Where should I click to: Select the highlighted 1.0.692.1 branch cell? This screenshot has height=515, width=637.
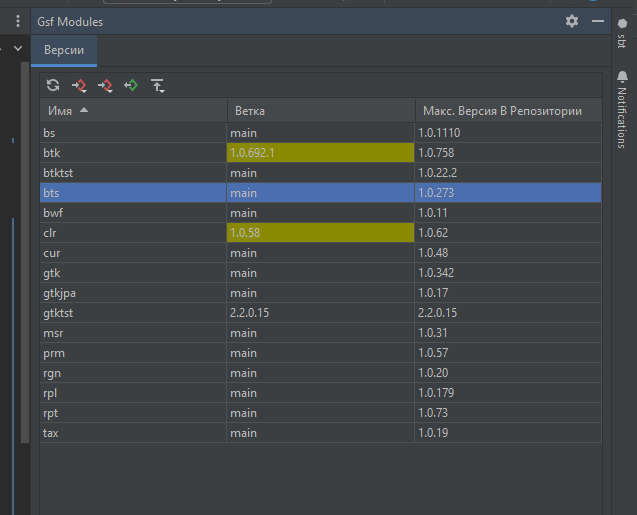[x=320, y=152]
